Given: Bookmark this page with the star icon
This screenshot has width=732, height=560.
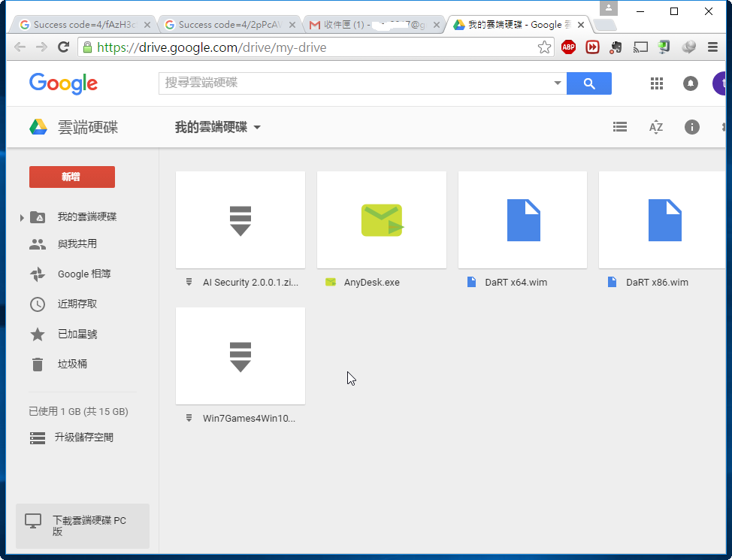Looking at the screenshot, I should (544, 47).
